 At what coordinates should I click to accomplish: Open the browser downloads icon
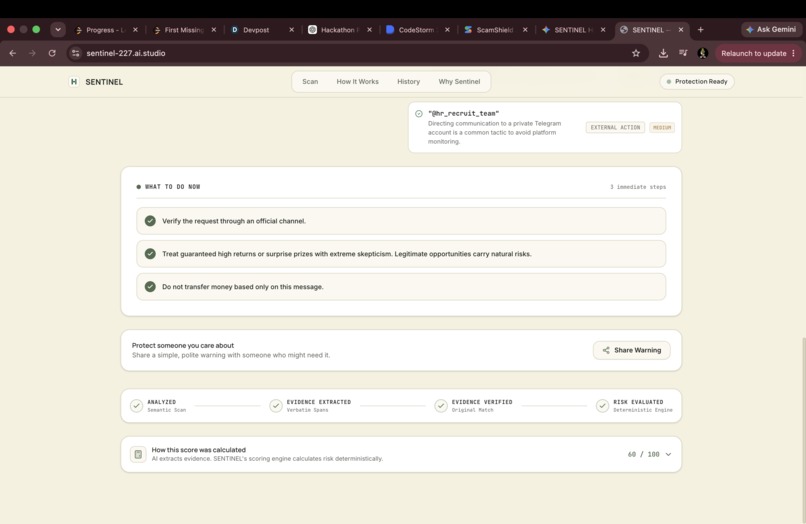click(x=663, y=53)
